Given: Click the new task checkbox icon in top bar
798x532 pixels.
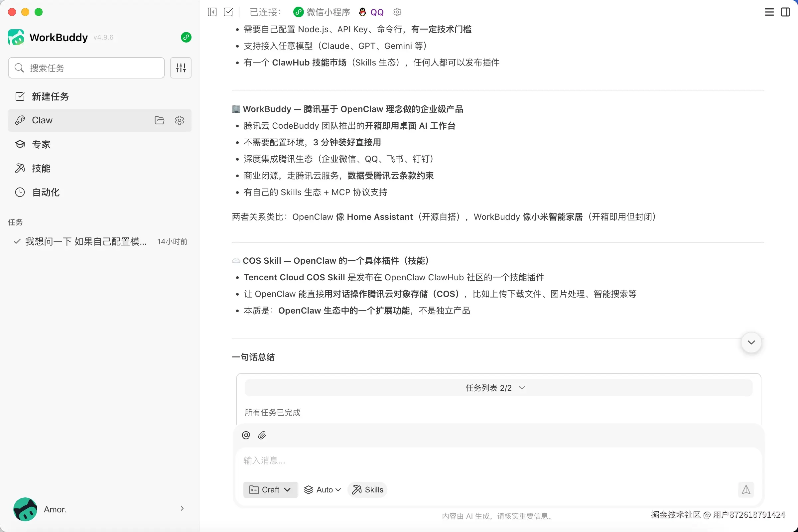Looking at the screenshot, I should [228, 12].
